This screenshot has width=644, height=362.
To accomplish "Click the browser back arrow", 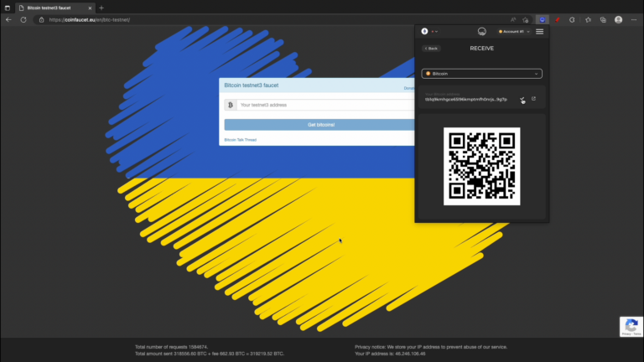I will click(x=8, y=20).
